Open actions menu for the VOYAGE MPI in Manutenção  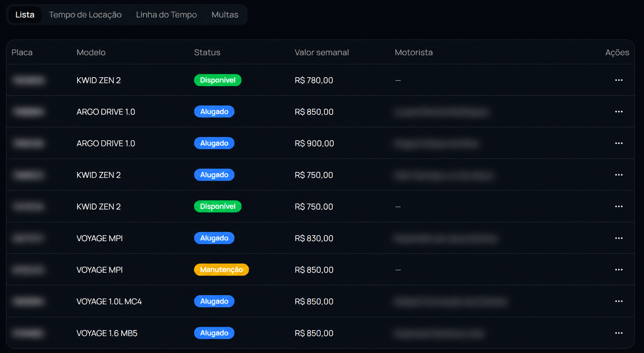pos(619,270)
